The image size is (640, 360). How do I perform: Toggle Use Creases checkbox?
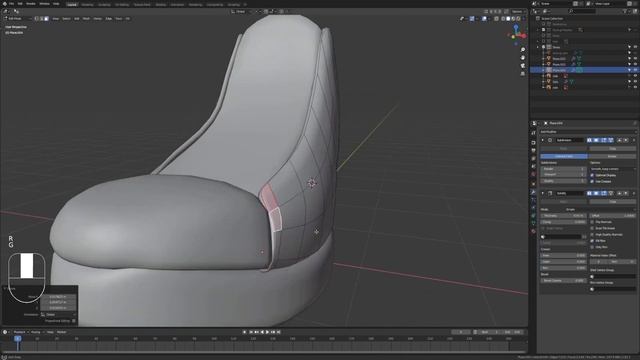(x=592, y=181)
